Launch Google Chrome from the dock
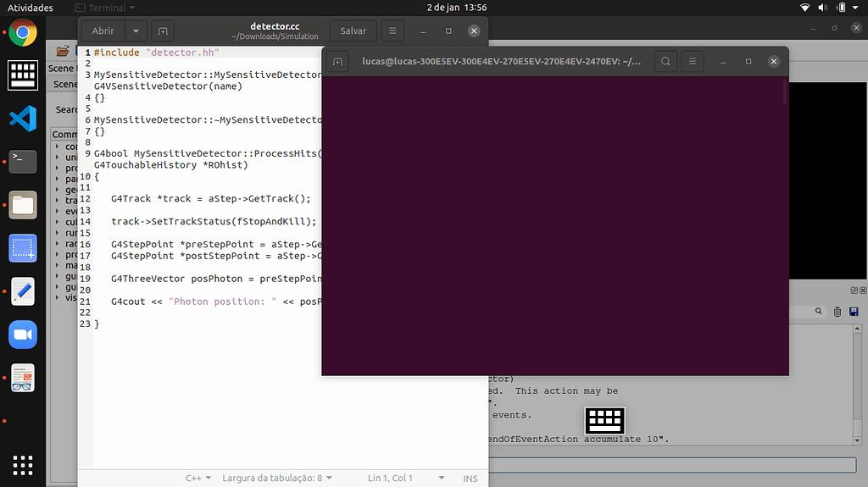The height and width of the screenshot is (487, 868). pyautogui.click(x=23, y=34)
